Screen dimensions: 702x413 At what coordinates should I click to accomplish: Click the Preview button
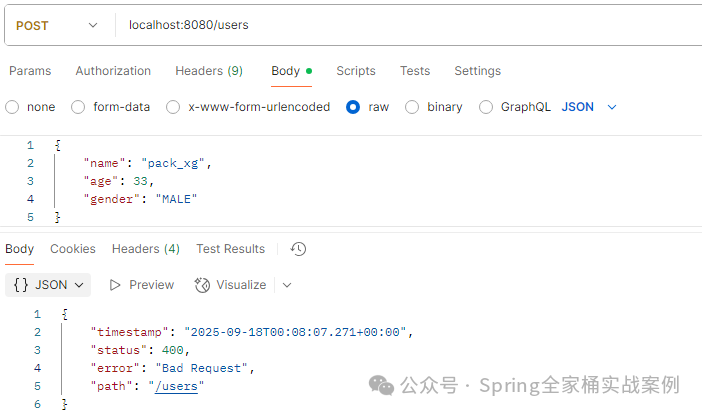click(141, 285)
